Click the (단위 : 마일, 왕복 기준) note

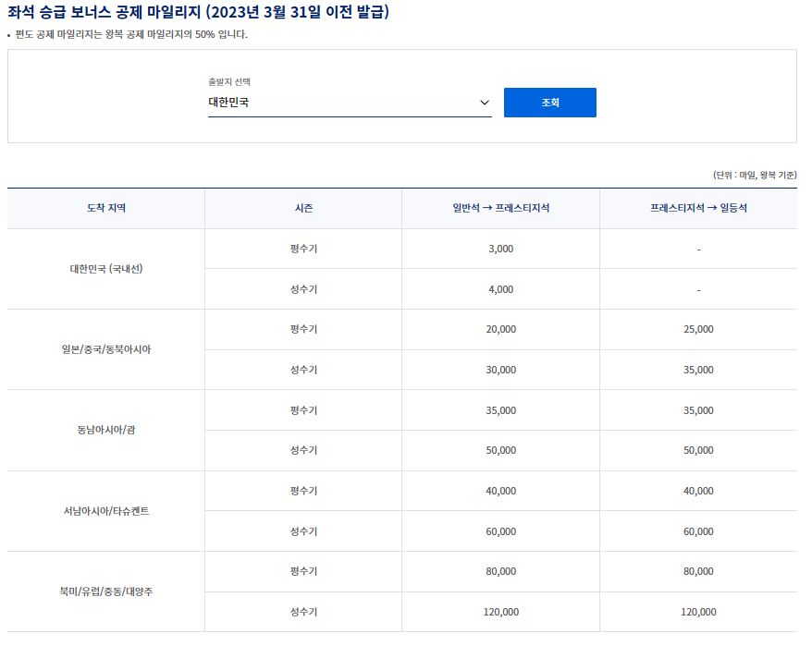[x=757, y=172]
